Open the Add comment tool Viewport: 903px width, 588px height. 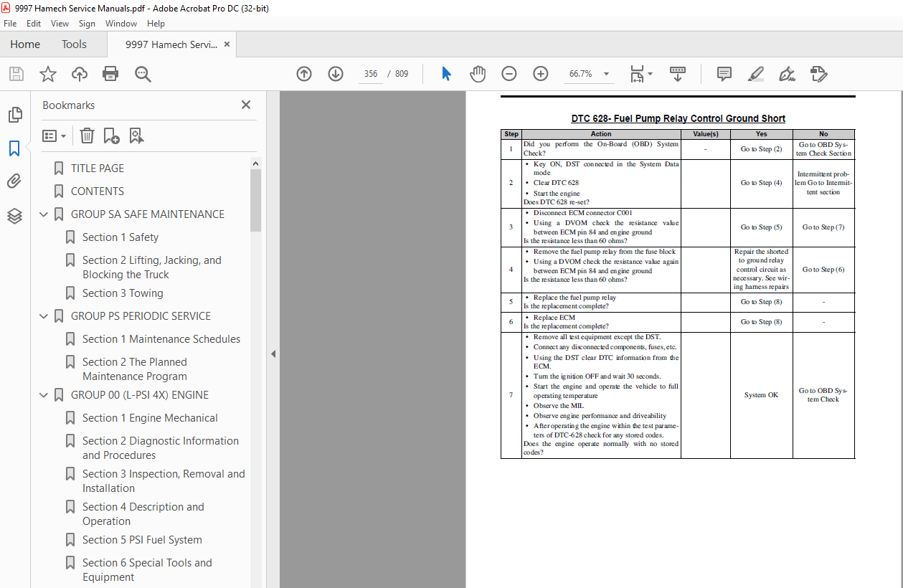(724, 74)
